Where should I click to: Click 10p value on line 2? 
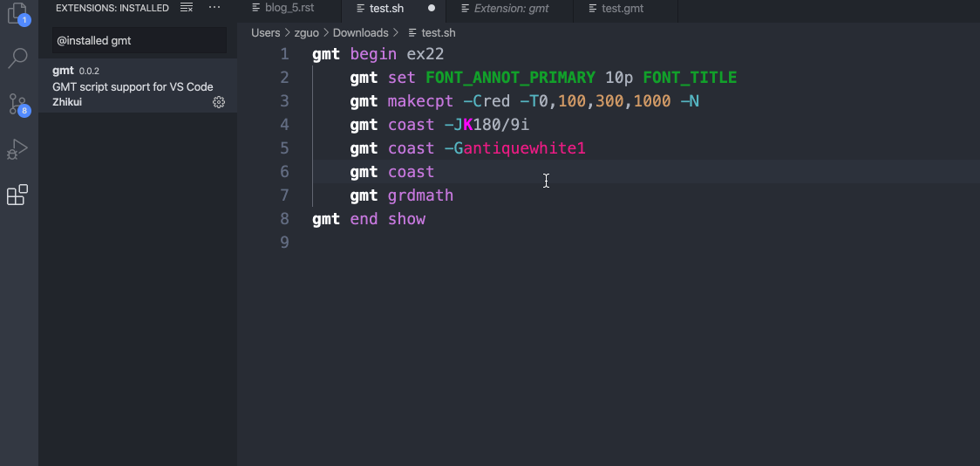[619, 78]
